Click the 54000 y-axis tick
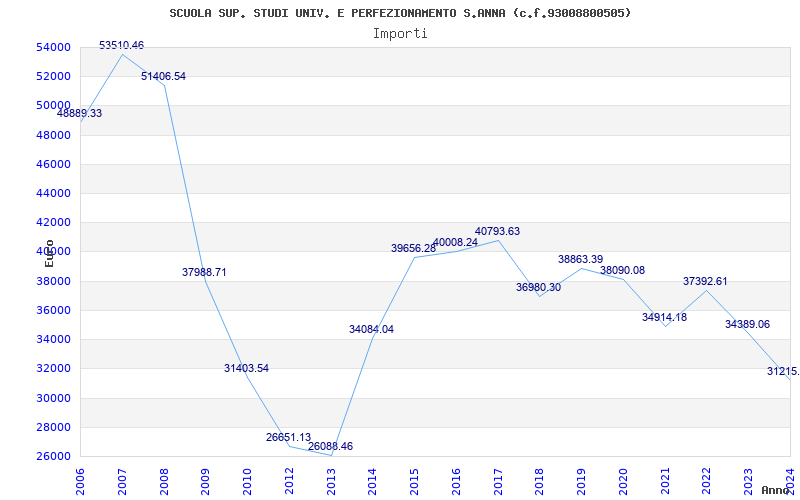800x500 pixels. [53, 47]
